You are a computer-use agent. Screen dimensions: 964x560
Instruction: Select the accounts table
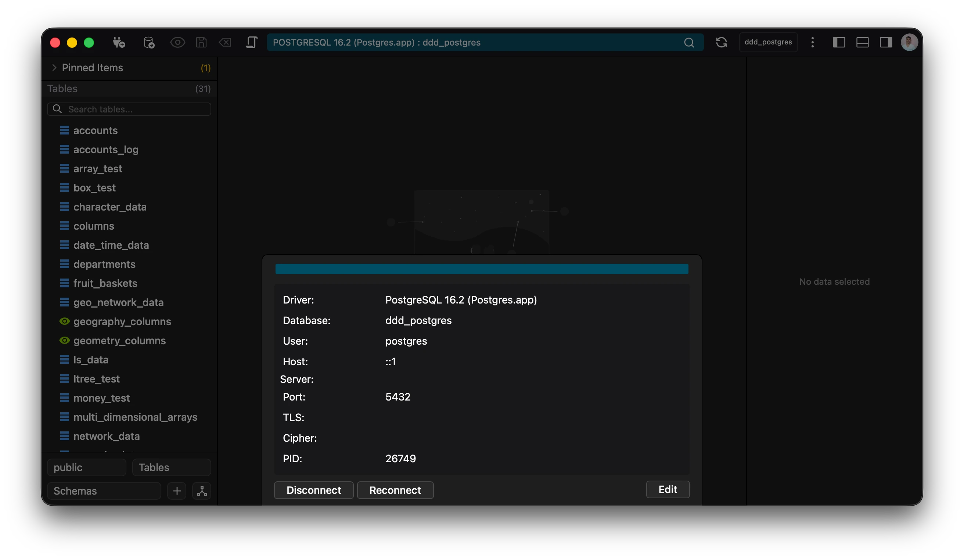[x=95, y=130]
